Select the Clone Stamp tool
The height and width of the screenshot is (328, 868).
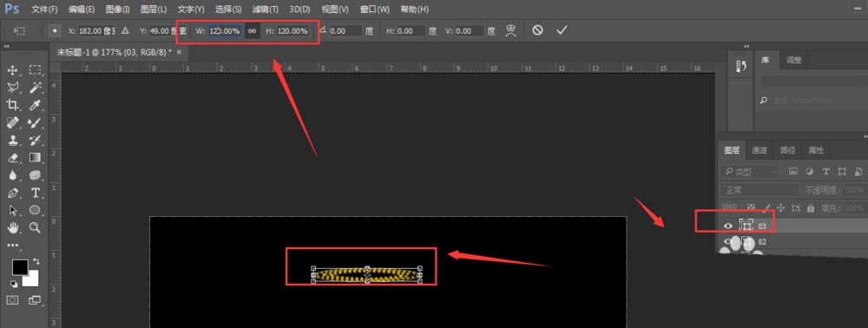point(12,140)
